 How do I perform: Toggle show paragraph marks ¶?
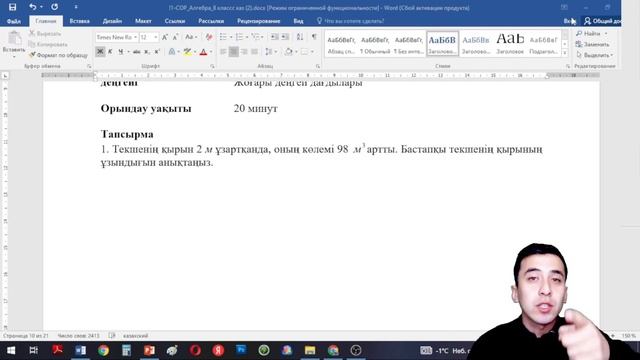point(314,37)
